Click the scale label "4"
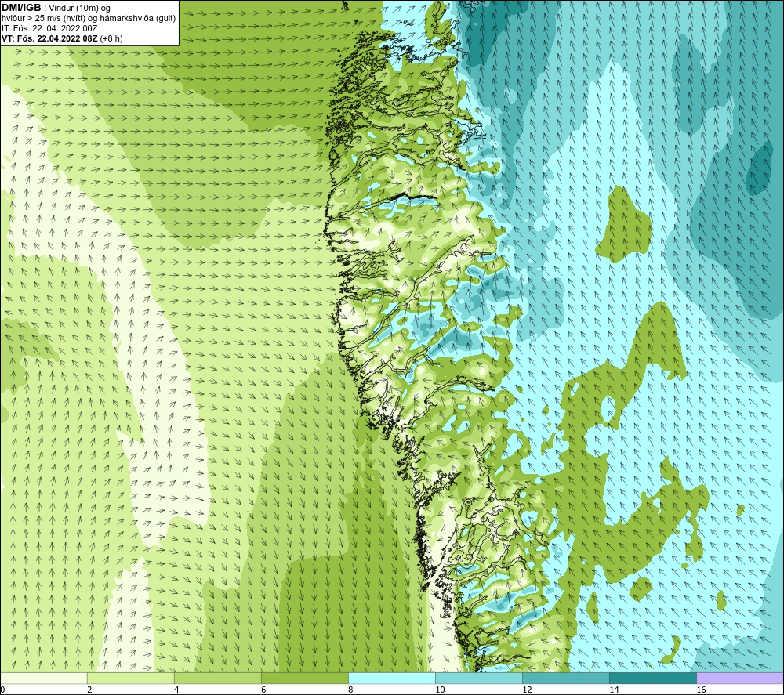This screenshot has height=695, width=784. pos(176,690)
